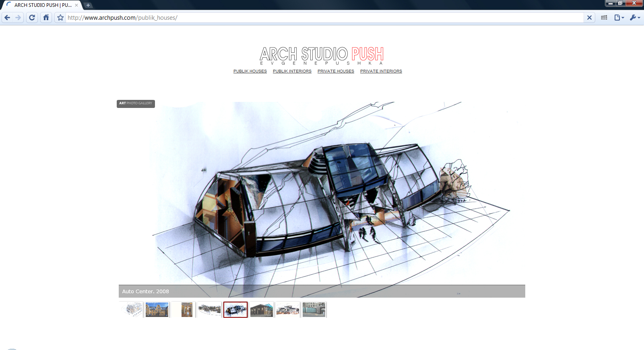Click the ART PHOTO GALLERY badge

[x=136, y=104]
